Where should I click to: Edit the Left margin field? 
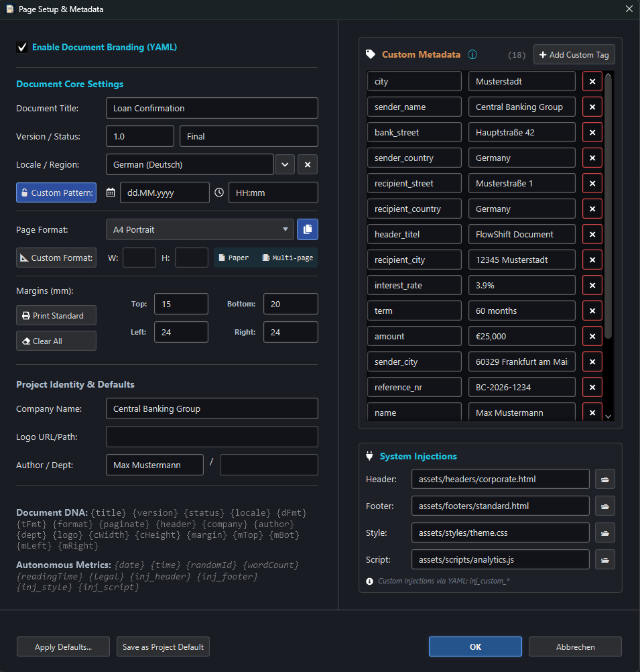181,332
